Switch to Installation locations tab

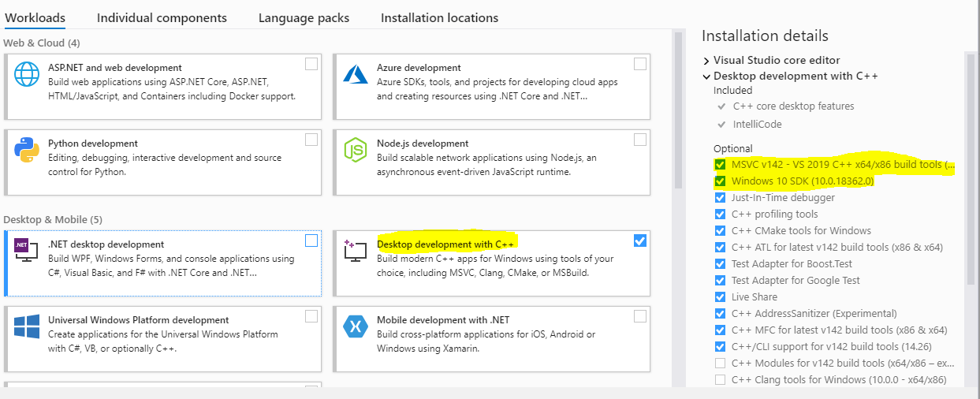pyautogui.click(x=439, y=17)
